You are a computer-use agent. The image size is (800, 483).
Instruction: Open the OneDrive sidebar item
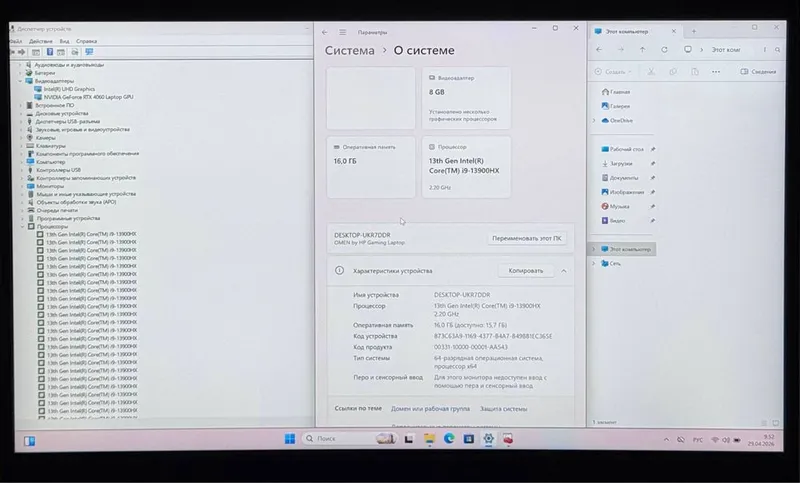617,121
